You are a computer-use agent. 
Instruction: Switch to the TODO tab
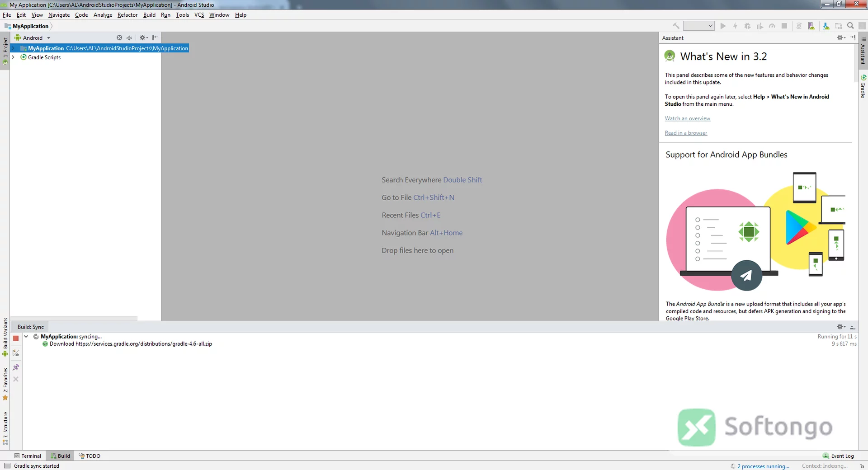90,456
